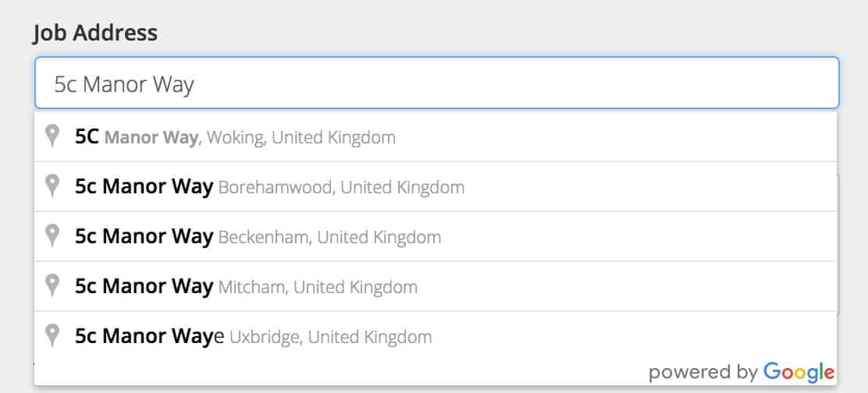Select the 5C Manor Way, Woking suggestion
This screenshot has height=393, width=868.
tap(436, 137)
